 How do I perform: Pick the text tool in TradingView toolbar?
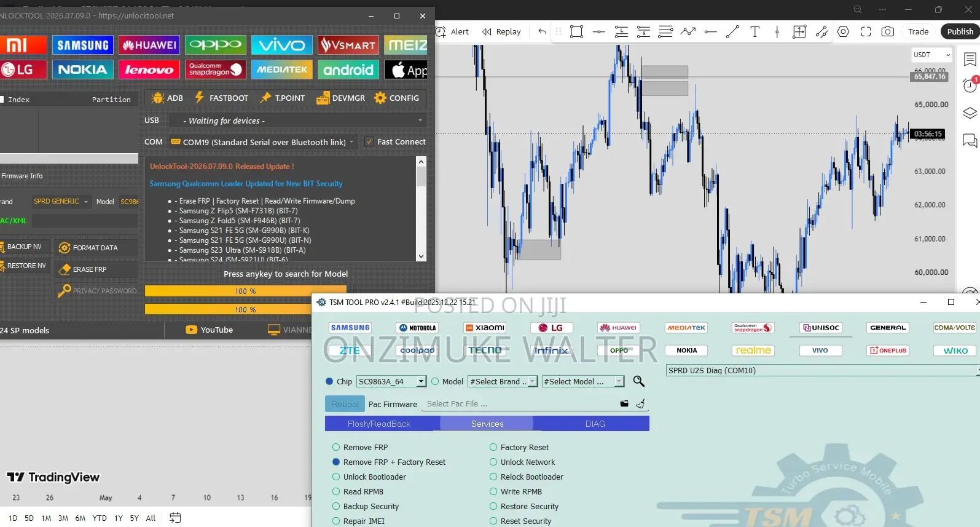pyautogui.click(x=755, y=32)
